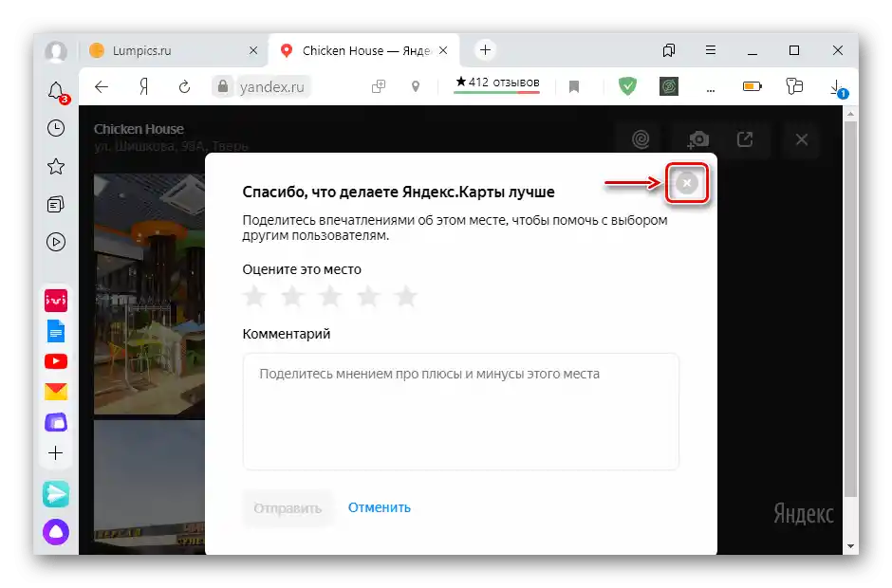Switch to the Chicken House tab
Screen dimensions: 892x588
pos(364,50)
